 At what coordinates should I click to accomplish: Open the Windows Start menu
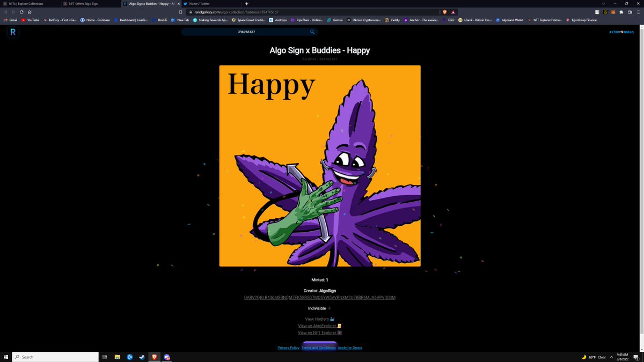(6, 357)
